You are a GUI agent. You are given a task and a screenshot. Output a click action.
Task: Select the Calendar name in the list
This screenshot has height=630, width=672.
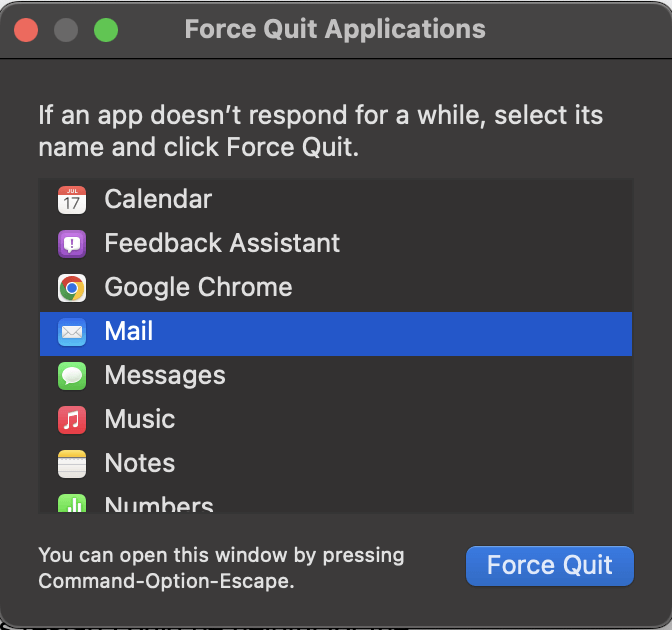[x=158, y=200]
